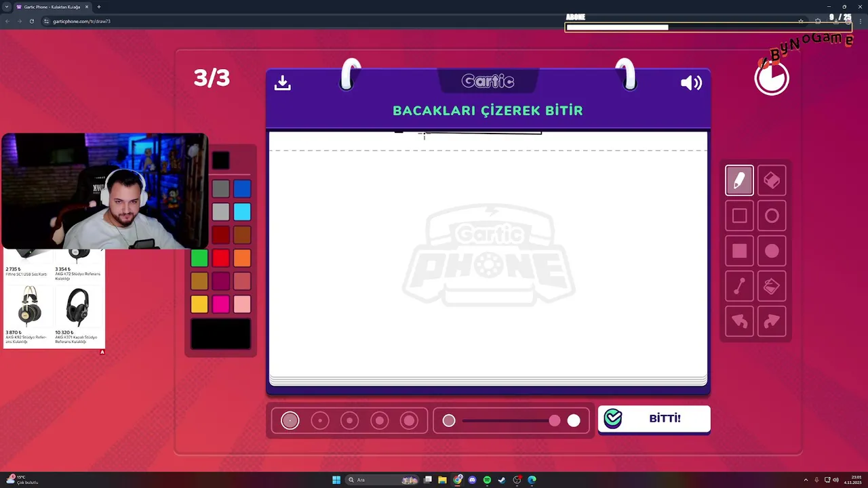This screenshot has height=488, width=868.
Task: Choose the filled circle tool
Action: (772, 251)
